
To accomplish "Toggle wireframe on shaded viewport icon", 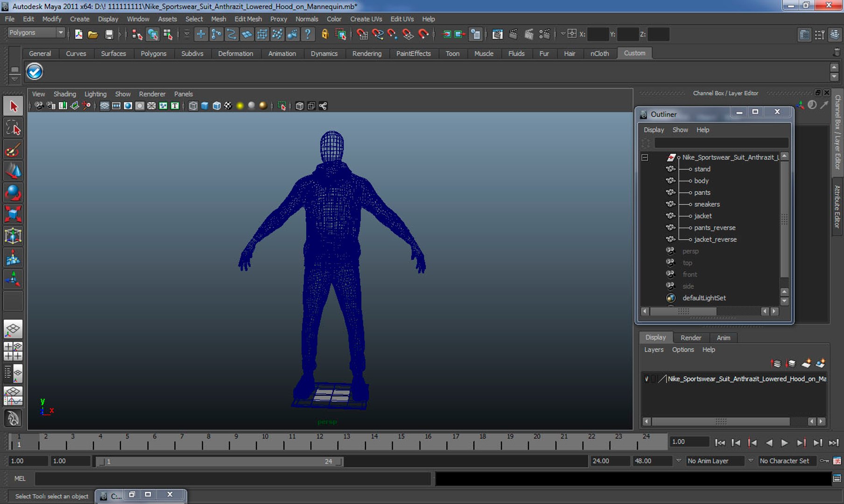I will (x=217, y=106).
